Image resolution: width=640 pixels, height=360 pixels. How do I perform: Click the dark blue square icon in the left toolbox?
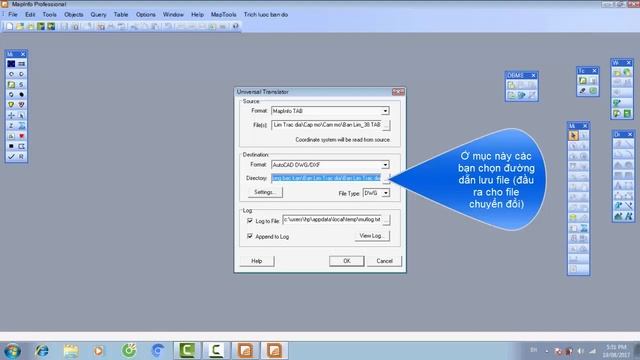[11, 64]
